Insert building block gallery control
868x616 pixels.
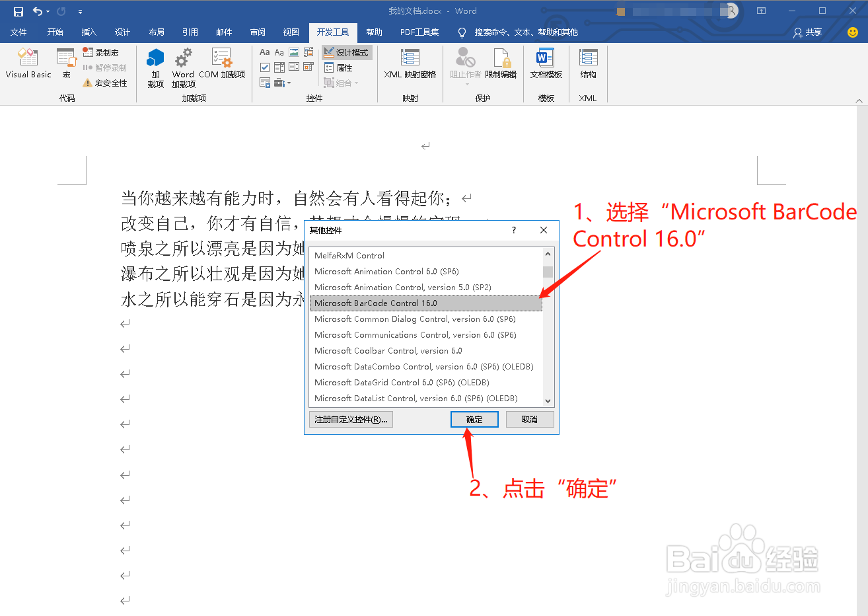(308, 52)
